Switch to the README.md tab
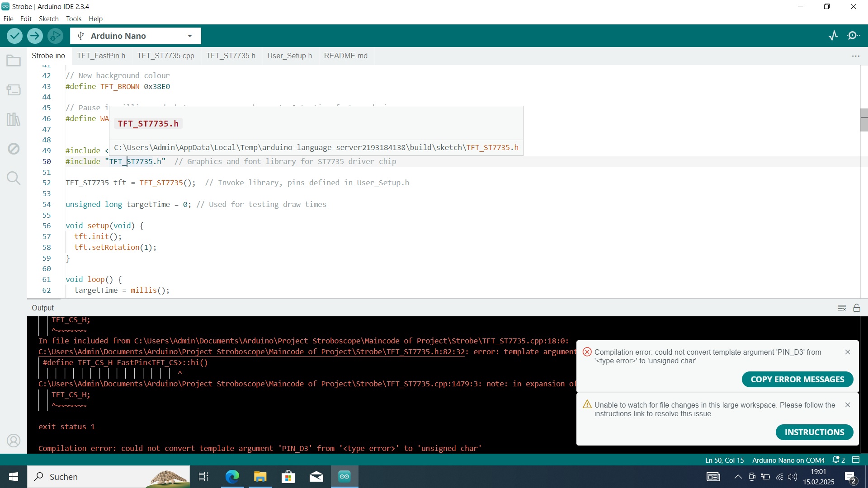 tap(345, 56)
